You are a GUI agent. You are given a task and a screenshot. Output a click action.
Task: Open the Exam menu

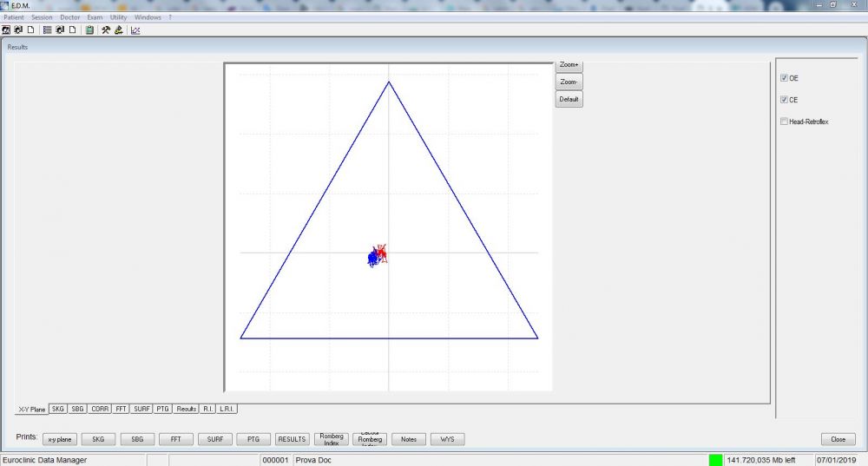coord(95,17)
